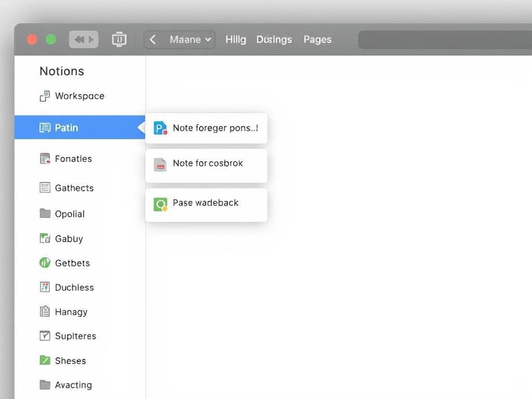The width and height of the screenshot is (532, 399).
Task: Click the green Sheses icon
Action: click(x=45, y=361)
